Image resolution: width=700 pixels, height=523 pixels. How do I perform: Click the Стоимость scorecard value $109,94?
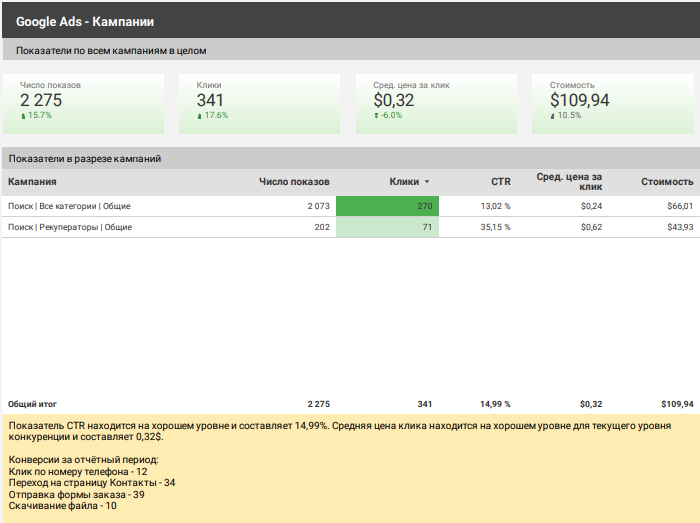(x=579, y=100)
